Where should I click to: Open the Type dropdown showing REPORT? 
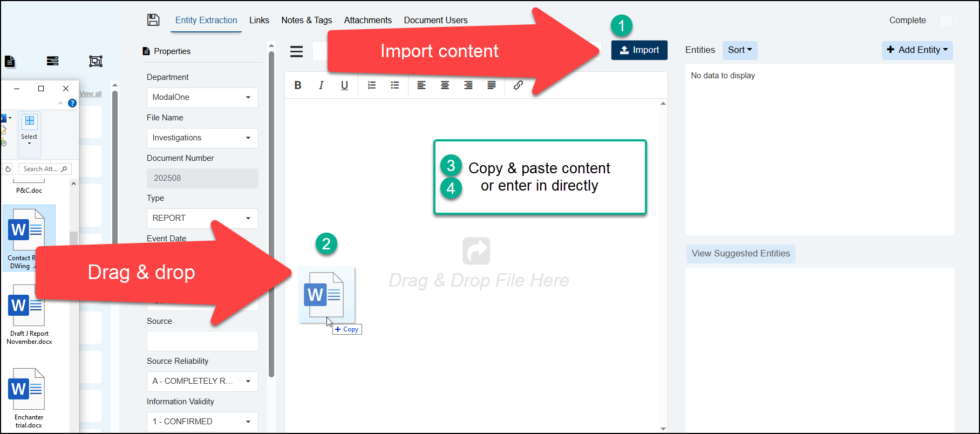[x=202, y=218]
